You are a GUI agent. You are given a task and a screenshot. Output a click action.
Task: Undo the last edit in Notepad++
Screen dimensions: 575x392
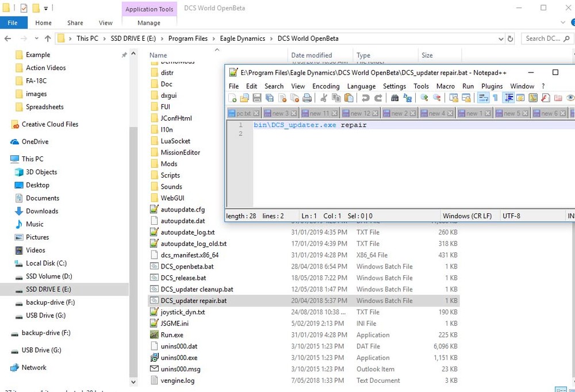pos(366,98)
